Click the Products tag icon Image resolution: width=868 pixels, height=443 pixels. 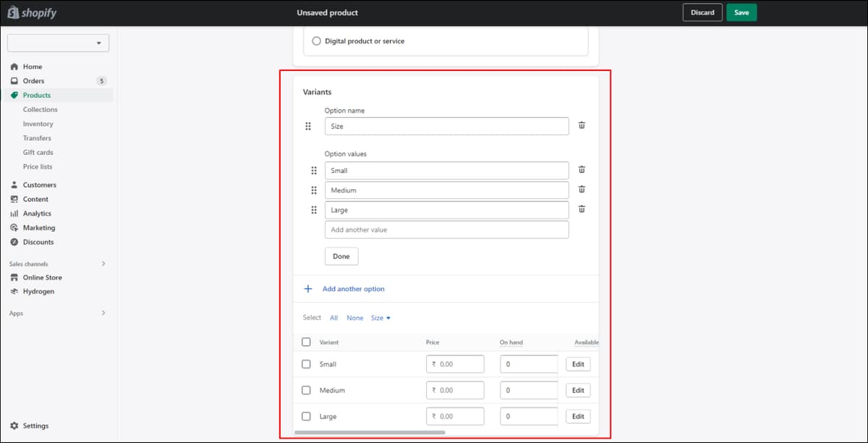14,95
